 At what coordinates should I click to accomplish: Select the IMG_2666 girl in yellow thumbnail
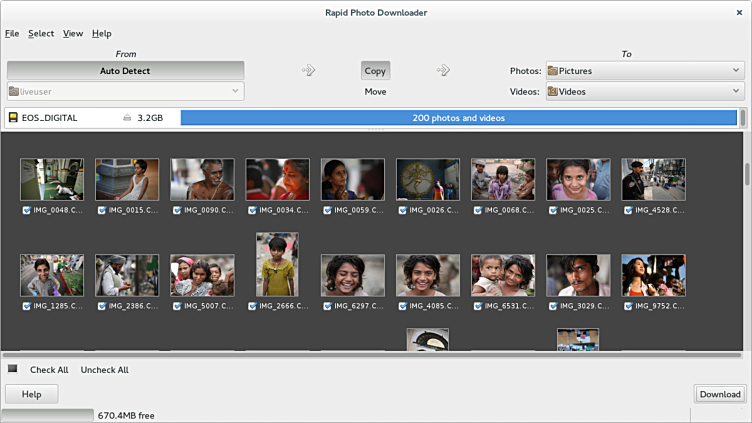277,265
